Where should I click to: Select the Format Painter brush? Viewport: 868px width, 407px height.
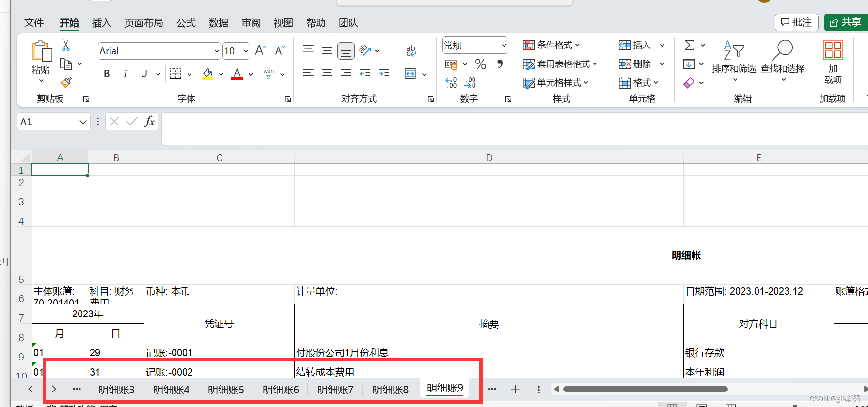pyautogui.click(x=66, y=82)
